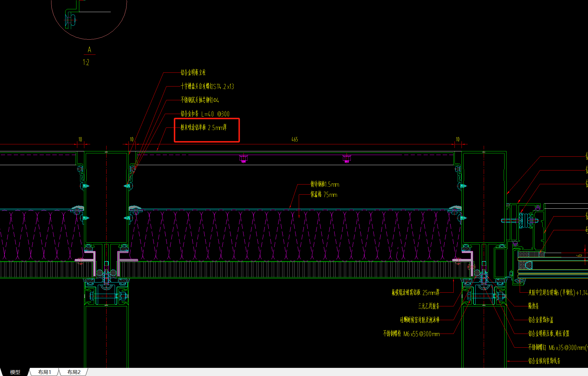Image resolution: width=588 pixels, height=376 pixels.
Task: Select the 保温棉 75mm annotation
Action: tap(324, 194)
